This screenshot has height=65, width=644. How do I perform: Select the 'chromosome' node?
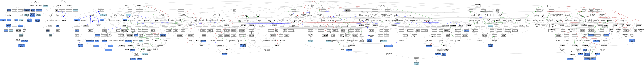[49, 26]
